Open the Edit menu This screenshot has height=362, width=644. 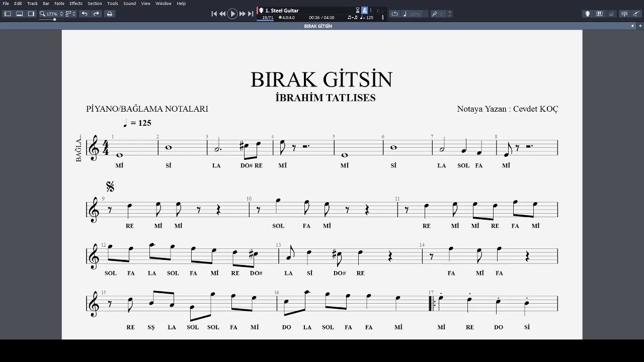[x=18, y=4]
